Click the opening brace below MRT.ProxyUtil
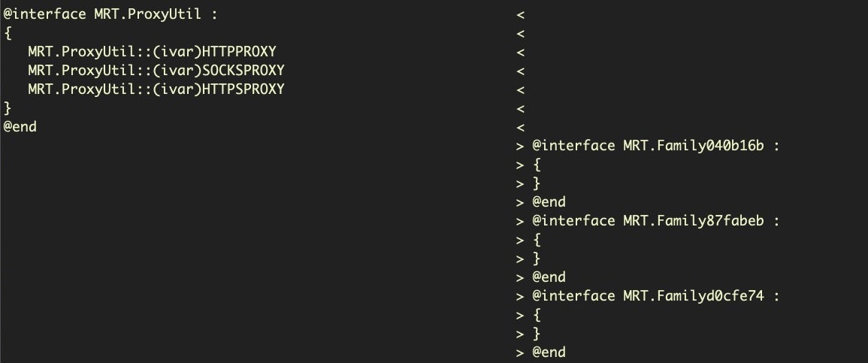868x363 pixels. pyautogui.click(x=8, y=33)
